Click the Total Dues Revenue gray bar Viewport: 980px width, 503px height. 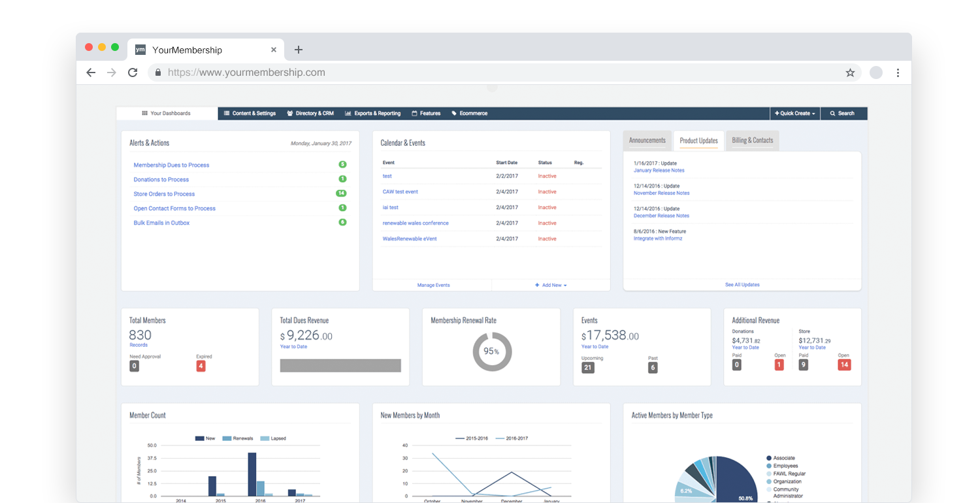tap(340, 365)
